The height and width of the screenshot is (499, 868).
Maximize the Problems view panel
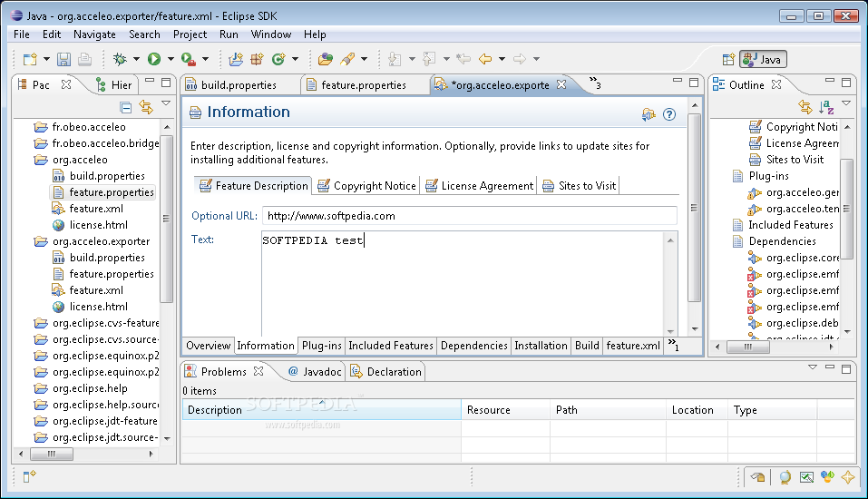coord(846,368)
